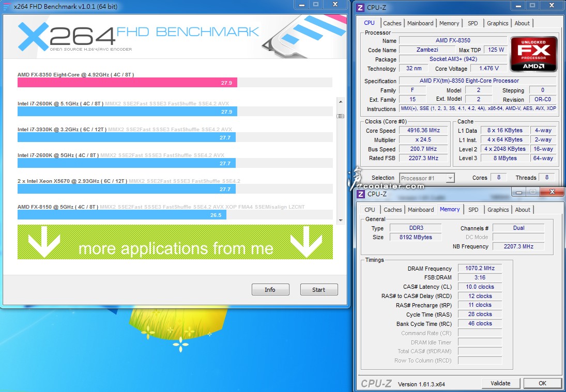Screen dimensions: 566x392
Task: Click the Max TDP value 125 W
Action: [x=496, y=50]
